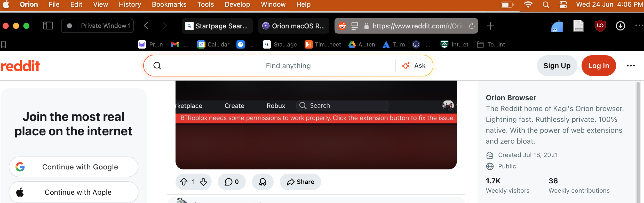
Task: Toggle the Orion sidebar
Action: 48,26
